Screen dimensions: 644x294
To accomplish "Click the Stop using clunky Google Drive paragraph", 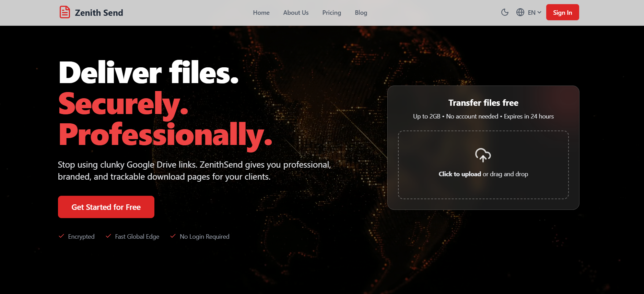I will click(195, 171).
